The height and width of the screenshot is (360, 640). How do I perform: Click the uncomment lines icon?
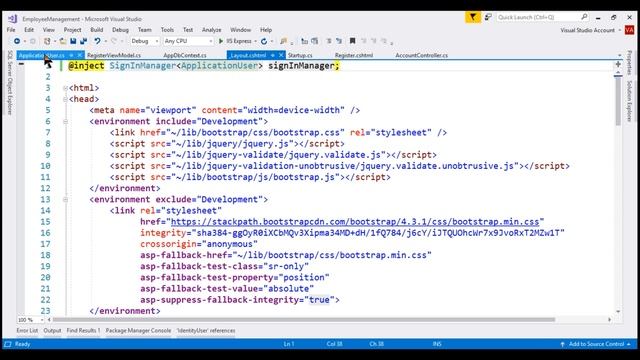click(x=339, y=41)
